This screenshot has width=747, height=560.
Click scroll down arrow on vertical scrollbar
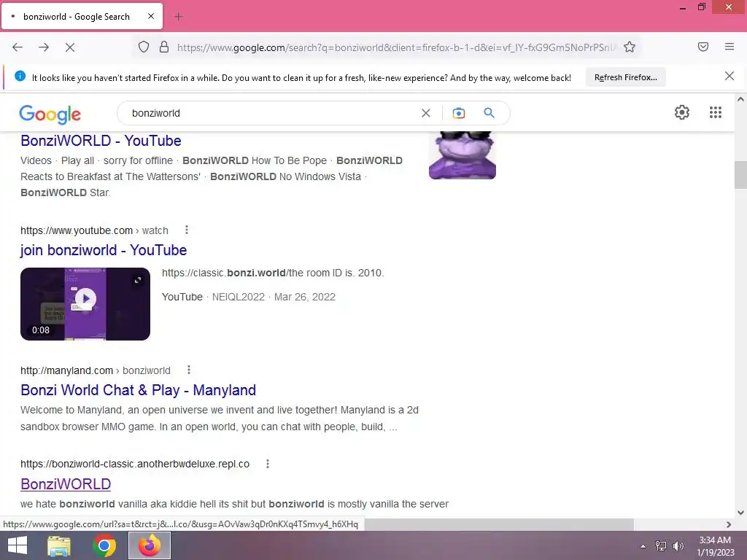coord(740,513)
